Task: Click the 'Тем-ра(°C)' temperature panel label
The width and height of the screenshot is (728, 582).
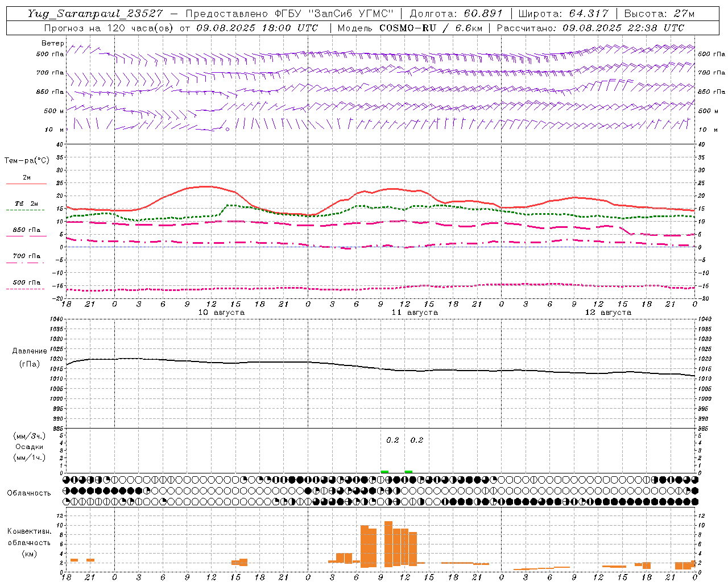Action: coord(27,161)
